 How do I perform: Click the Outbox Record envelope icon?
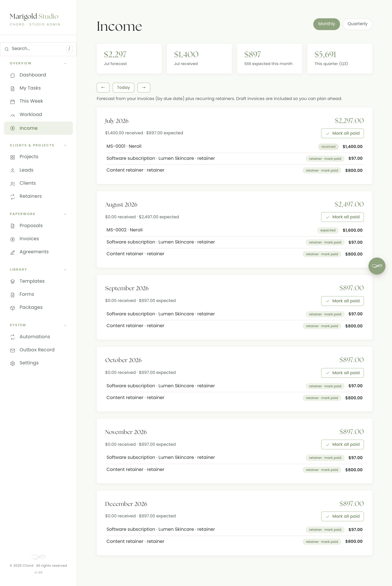click(13, 350)
